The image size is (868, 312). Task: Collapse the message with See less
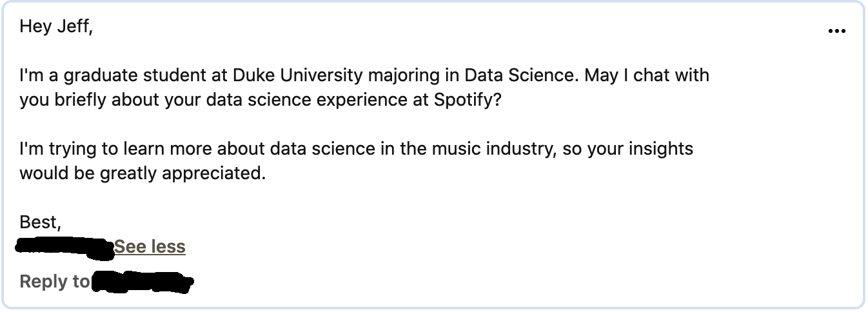coord(150,247)
